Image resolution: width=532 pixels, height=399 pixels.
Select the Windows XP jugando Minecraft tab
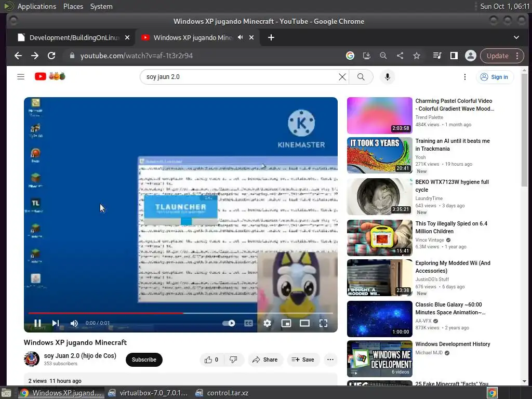(x=192, y=37)
